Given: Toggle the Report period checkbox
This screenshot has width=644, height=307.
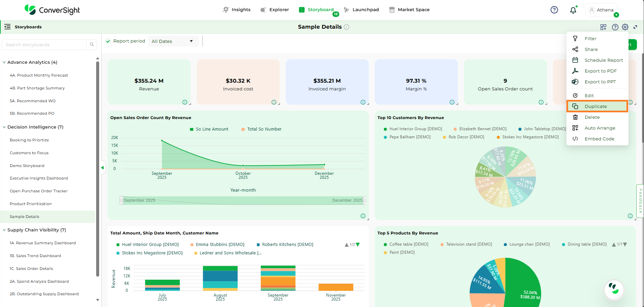Looking at the screenshot, I should (x=108, y=41).
